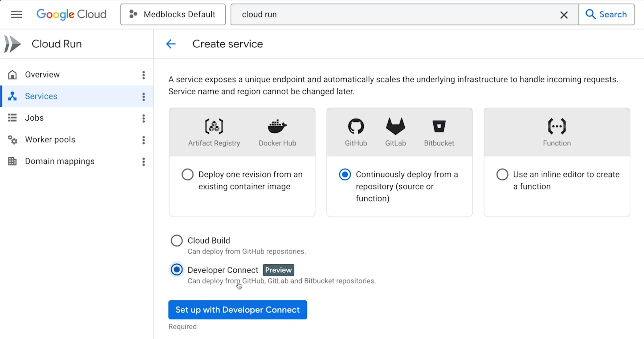Click the Worker pools gears icon
The height and width of the screenshot is (339, 644).
12,140
